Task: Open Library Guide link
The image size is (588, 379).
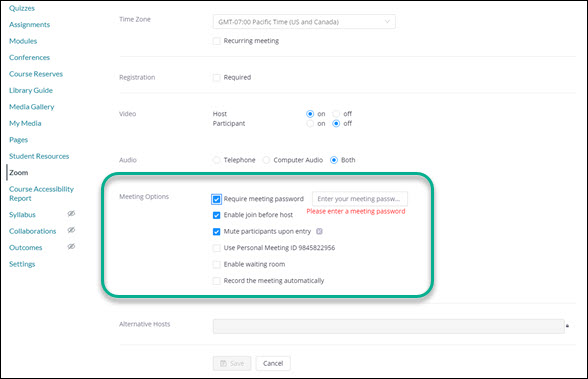Action: click(31, 91)
